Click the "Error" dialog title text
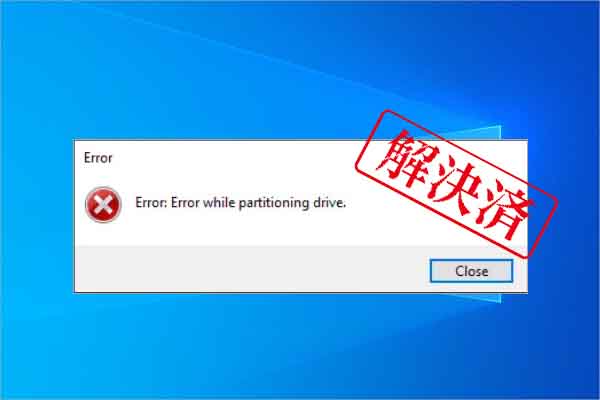Screen dimensions: 600x400 98,158
